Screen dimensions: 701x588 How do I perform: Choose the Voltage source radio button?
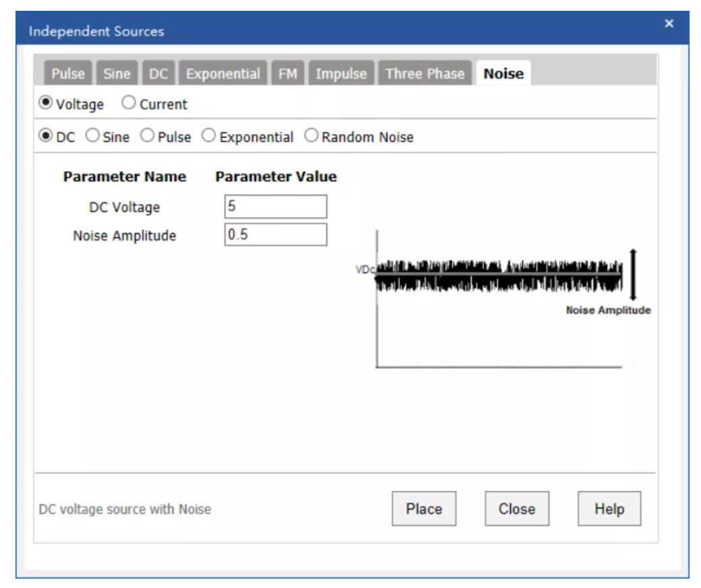click(x=46, y=103)
